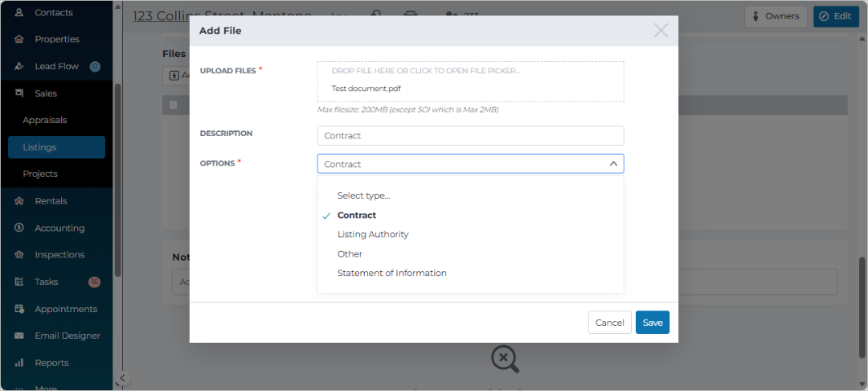Open Contacts from the sidebar

[x=54, y=12]
